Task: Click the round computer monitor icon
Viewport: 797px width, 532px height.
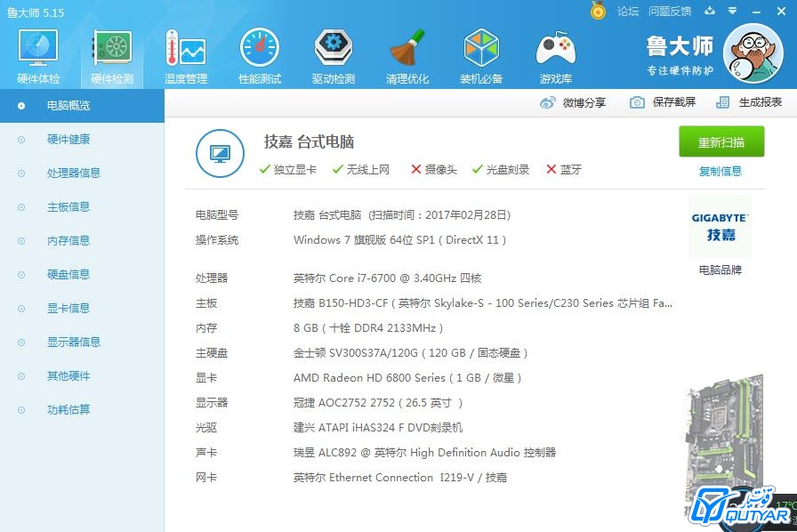Action: [220, 153]
